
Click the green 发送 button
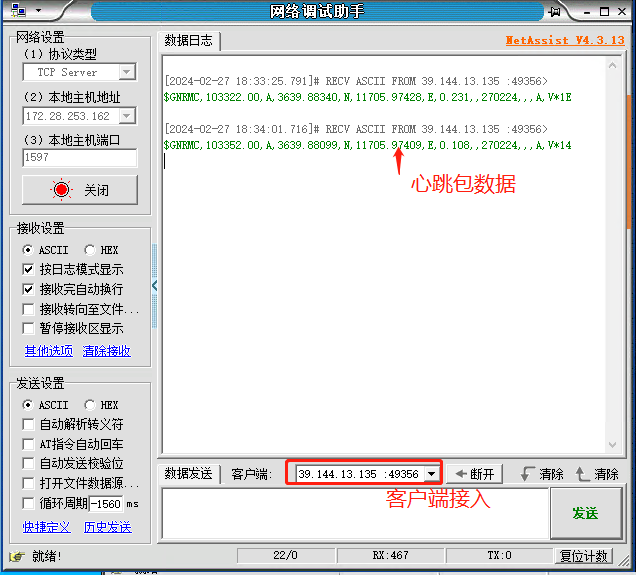(x=586, y=513)
